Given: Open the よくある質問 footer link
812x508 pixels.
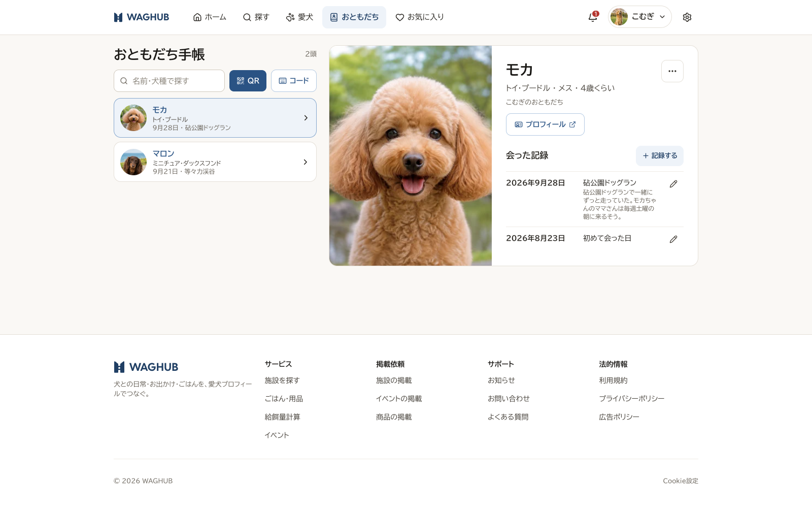Looking at the screenshot, I should pyautogui.click(x=508, y=417).
